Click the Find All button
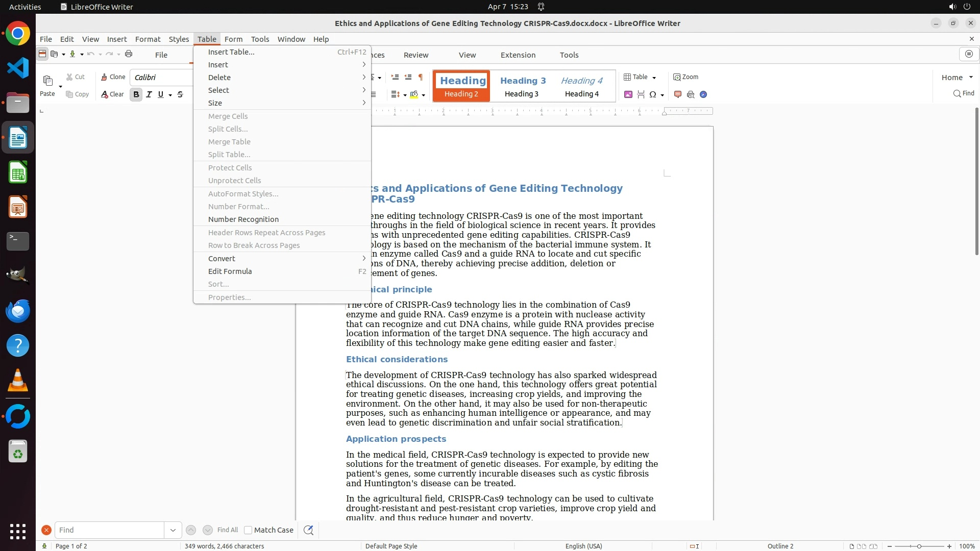The width and height of the screenshot is (980, 551). pos(227,530)
